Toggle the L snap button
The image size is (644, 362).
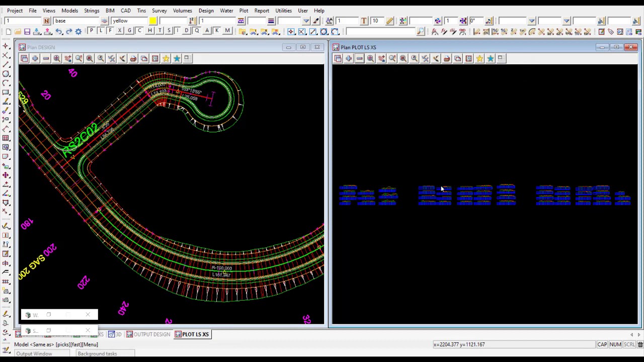[101, 31]
